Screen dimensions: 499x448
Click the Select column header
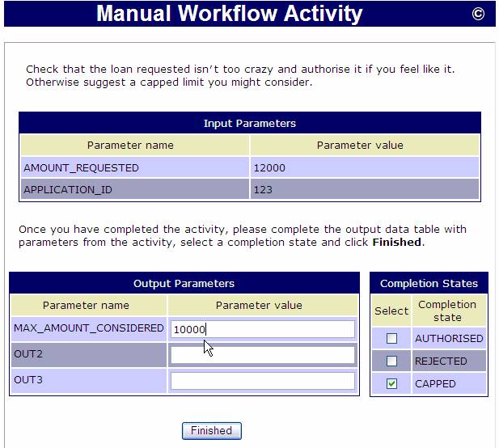pyautogui.click(x=391, y=311)
